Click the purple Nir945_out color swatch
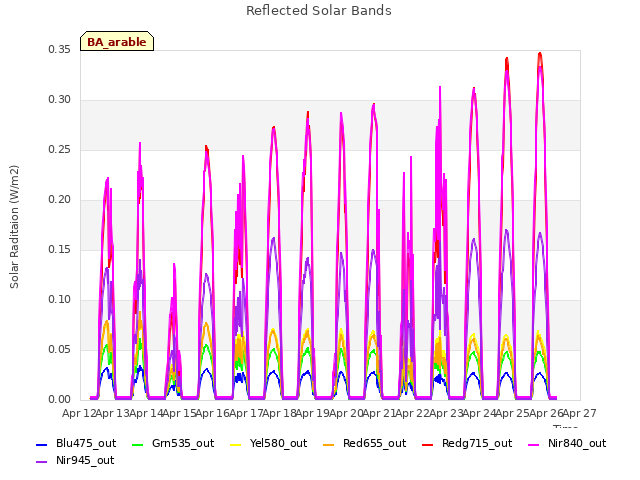Viewport: 640px width, 480px height. 42,462
